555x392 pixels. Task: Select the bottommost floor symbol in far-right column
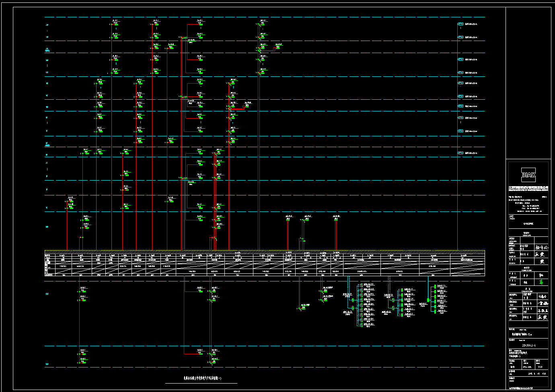460,153
